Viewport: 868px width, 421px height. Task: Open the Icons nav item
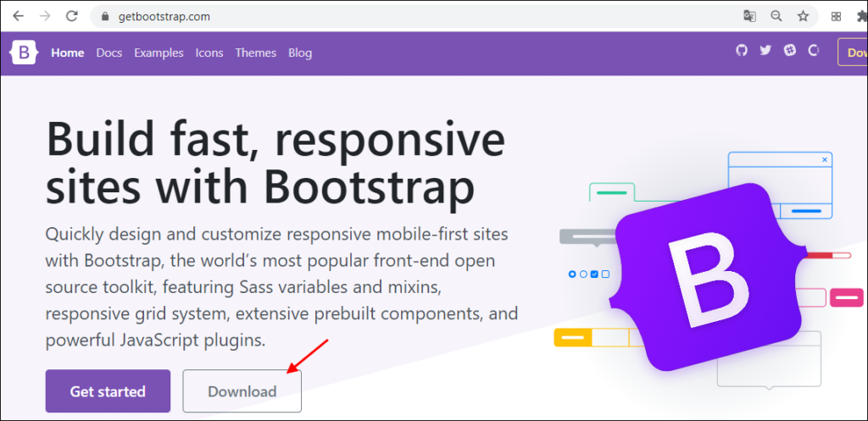coord(209,53)
